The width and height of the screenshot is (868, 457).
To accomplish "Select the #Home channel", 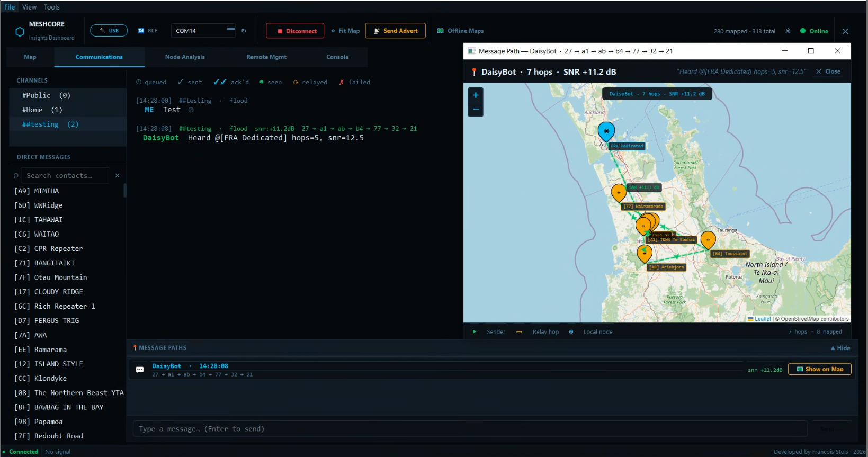I will click(68, 110).
